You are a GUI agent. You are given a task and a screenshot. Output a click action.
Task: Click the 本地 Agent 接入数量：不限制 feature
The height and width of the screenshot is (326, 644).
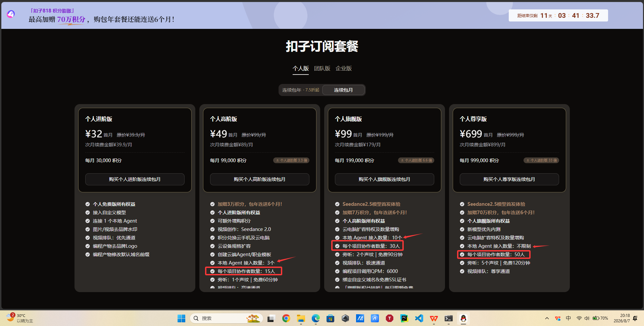(x=499, y=246)
